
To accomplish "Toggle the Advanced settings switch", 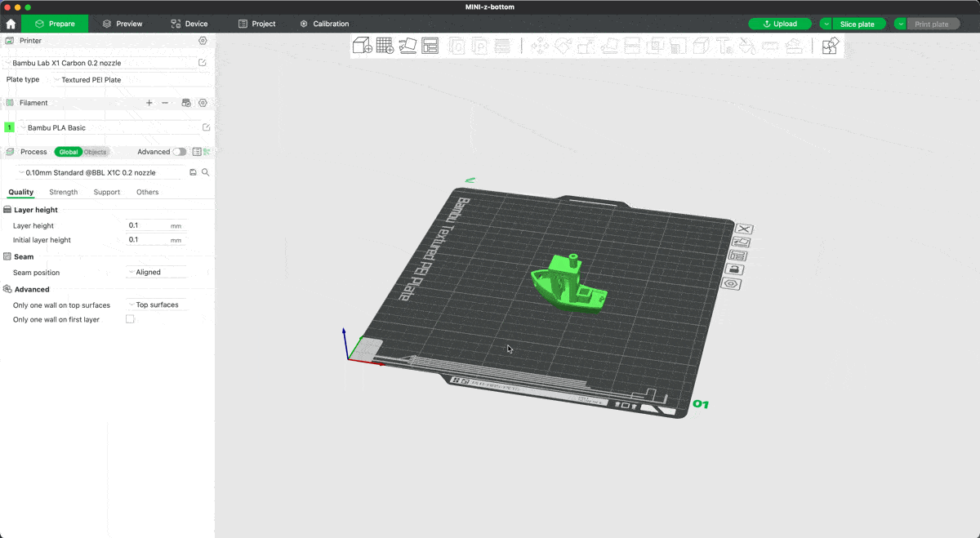I will pos(179,152).
